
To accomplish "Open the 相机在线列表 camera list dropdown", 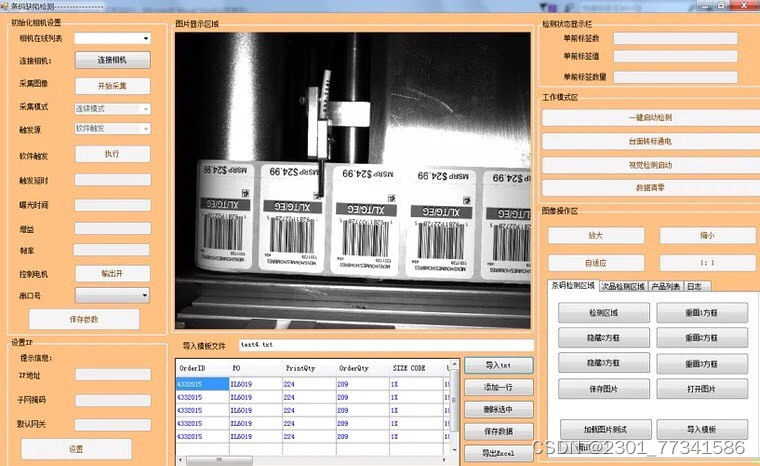I will (x=112, y=38).
